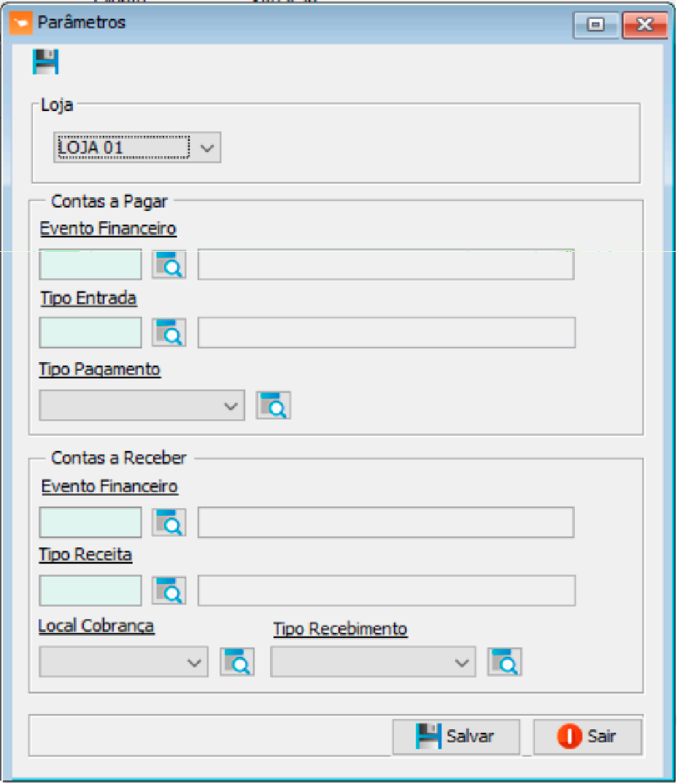Click search icon beside Tipo Pagamento dropdown
The width and height of the screenshot is (677, 784).
274,405
